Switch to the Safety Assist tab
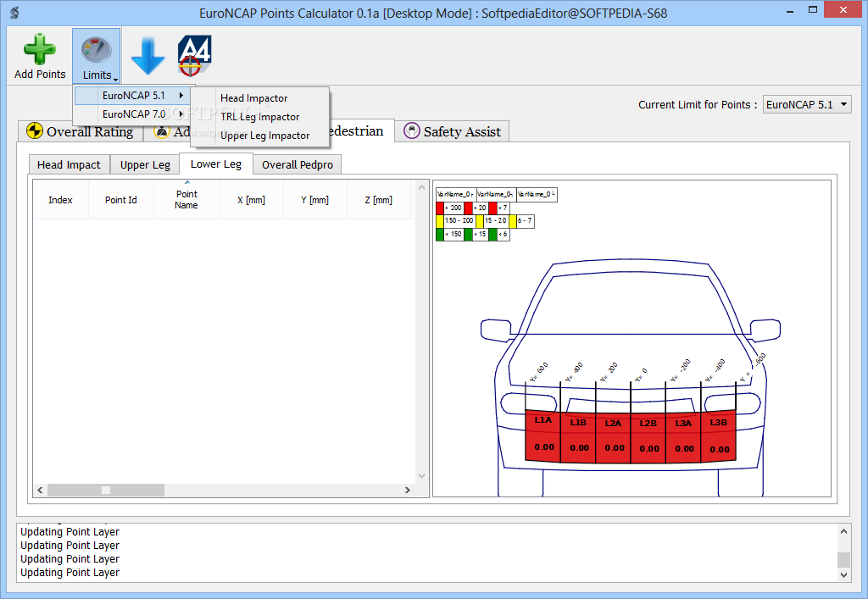This screenshot has width=868, height=599. [453, 131]
